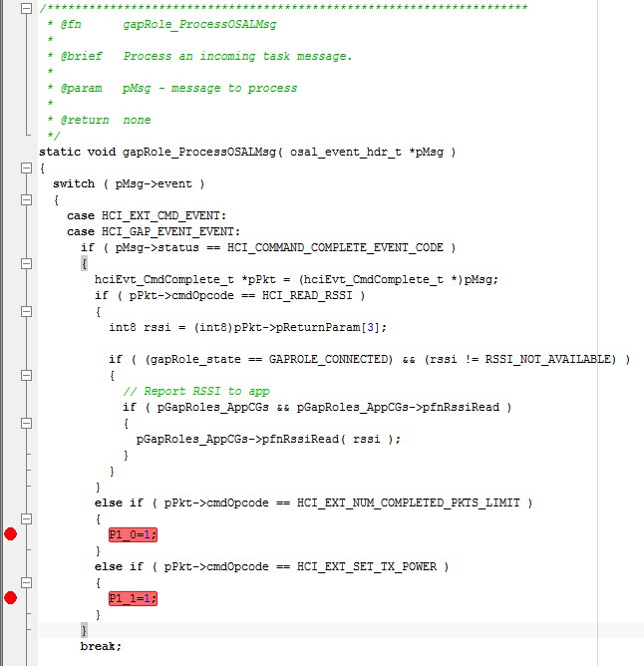This screenshot has width=644, height=666.
Task: Click pGapRoles_AppCGs->pfnRssiRead( rssi ) call
Action: tap(268, 439)
